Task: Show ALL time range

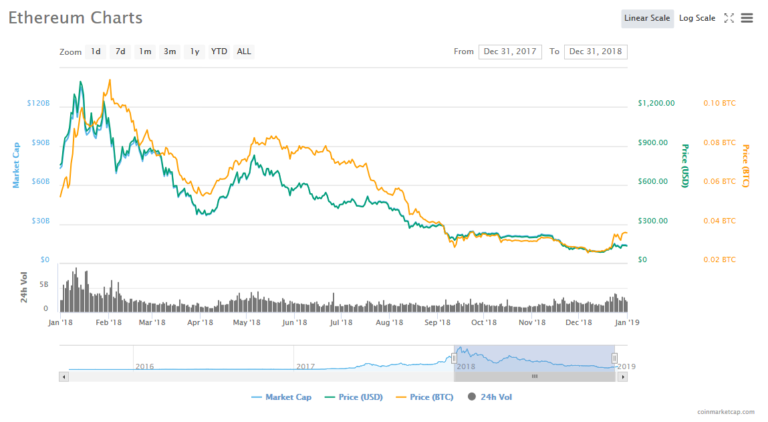Action: tap(244, 51)
